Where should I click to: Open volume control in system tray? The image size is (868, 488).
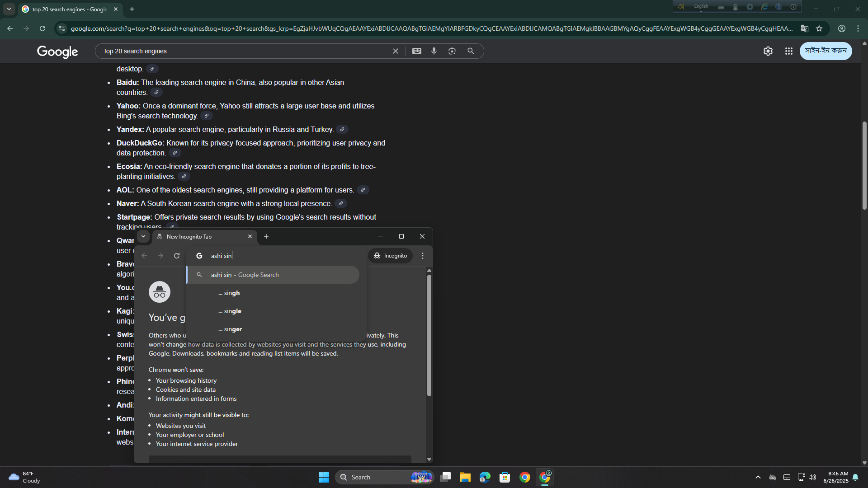click(812, 477)
